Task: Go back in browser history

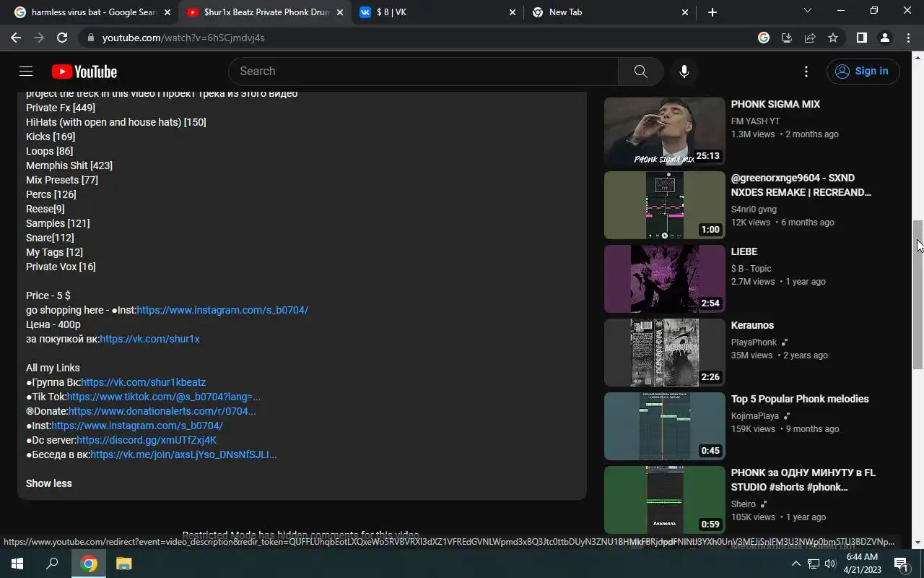Action: [x=16, y=38]
